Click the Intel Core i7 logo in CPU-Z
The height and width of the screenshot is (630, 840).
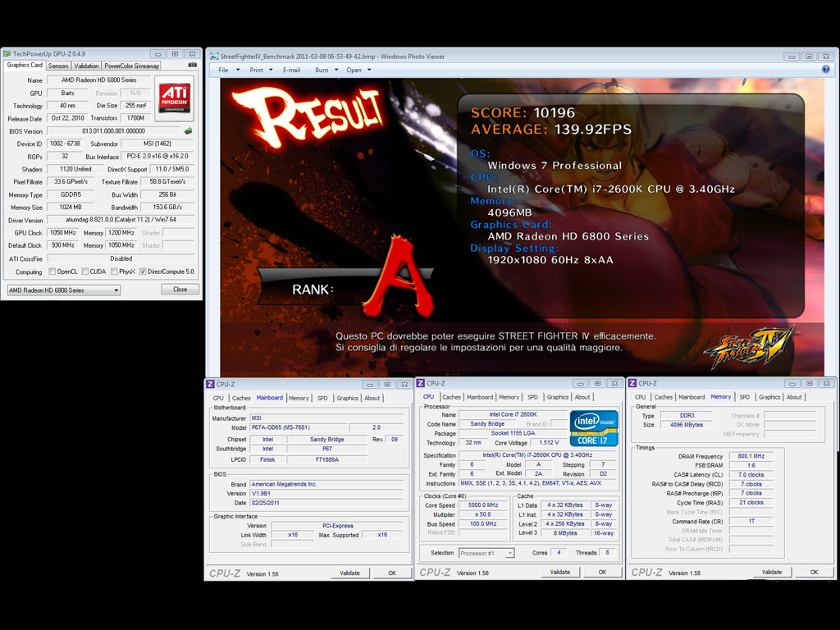click(x=594, y=428)
